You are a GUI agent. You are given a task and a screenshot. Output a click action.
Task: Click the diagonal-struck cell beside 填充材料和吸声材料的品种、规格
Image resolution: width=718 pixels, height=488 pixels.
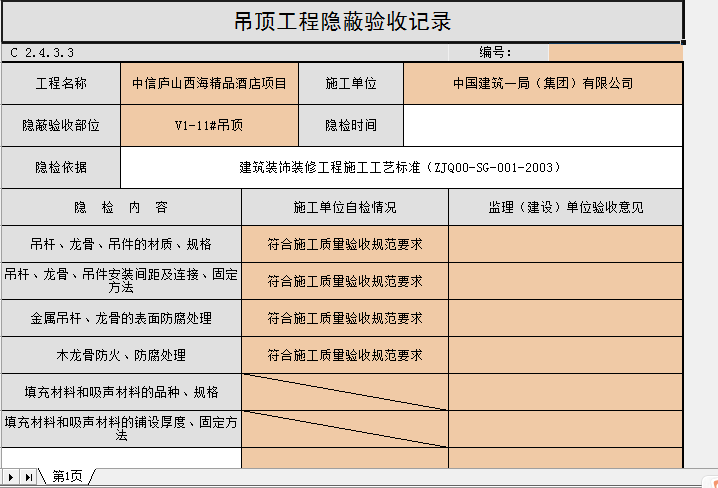point(345,392)
